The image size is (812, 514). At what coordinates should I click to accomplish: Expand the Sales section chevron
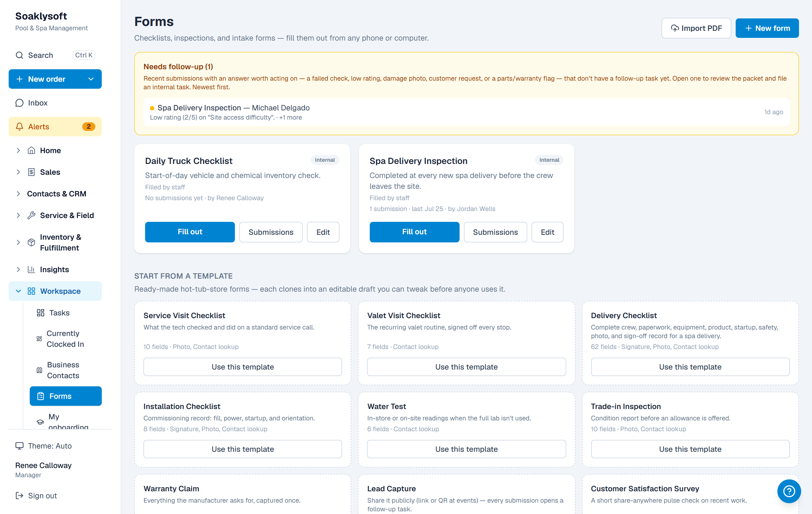(18, 172)
